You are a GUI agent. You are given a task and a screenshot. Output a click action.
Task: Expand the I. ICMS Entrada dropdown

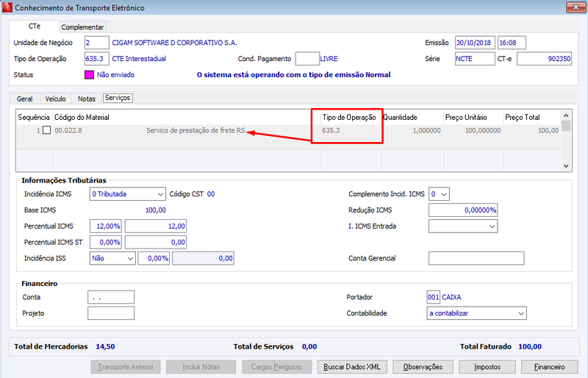[x=492, y=227]
